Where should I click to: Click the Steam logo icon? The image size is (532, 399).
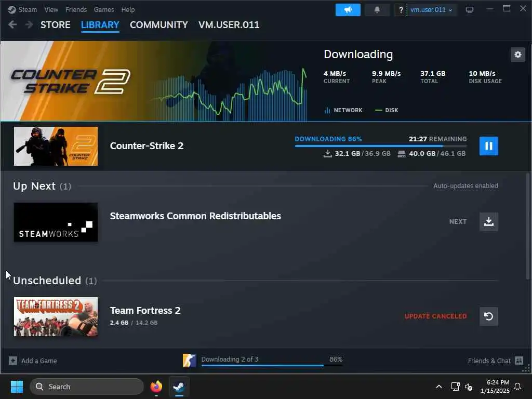pyautogui.click(x=12, y=9)
